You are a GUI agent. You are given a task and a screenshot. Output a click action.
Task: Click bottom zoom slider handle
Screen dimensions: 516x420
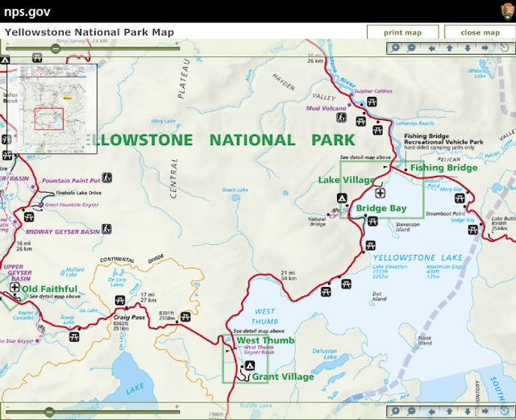[49, 412]
